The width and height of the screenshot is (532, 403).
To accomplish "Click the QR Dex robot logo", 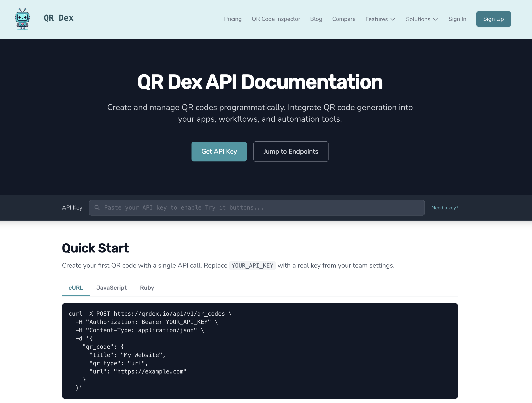I will (22, 19).
